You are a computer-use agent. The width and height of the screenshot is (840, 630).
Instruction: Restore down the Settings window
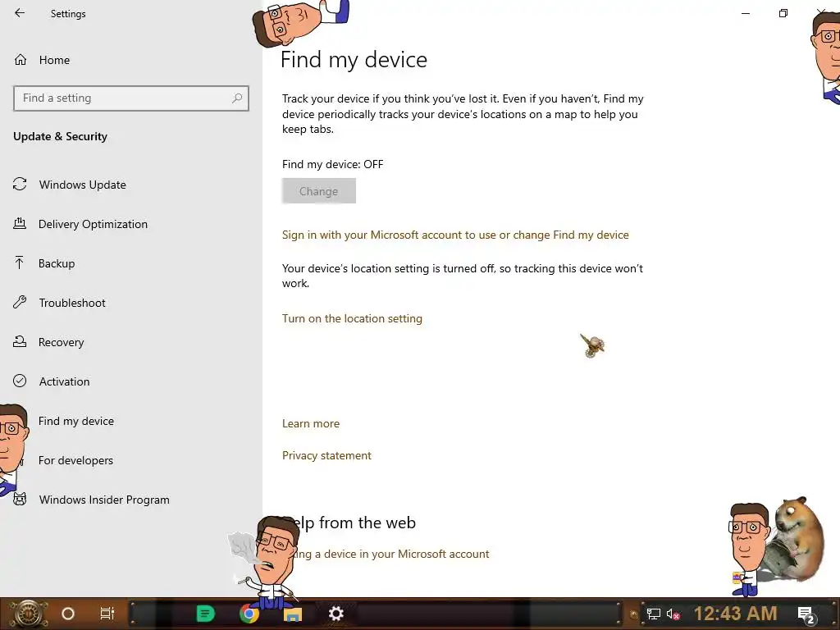[783, 13]
